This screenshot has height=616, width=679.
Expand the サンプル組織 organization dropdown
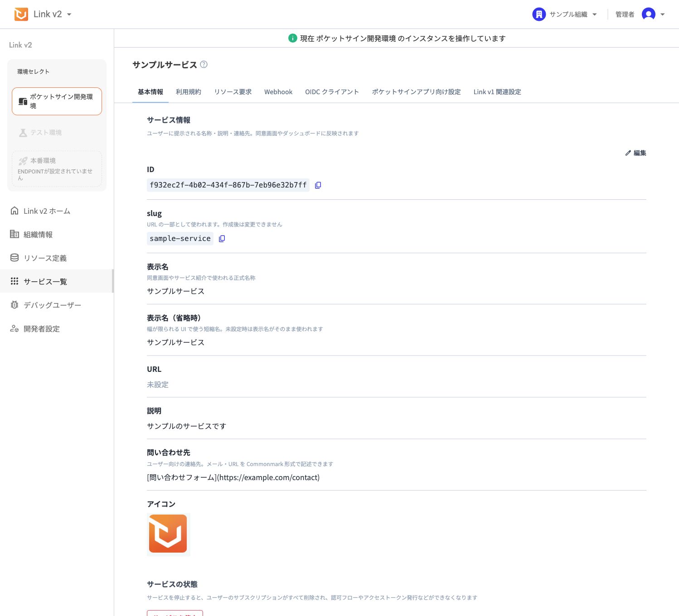(595, 14)
